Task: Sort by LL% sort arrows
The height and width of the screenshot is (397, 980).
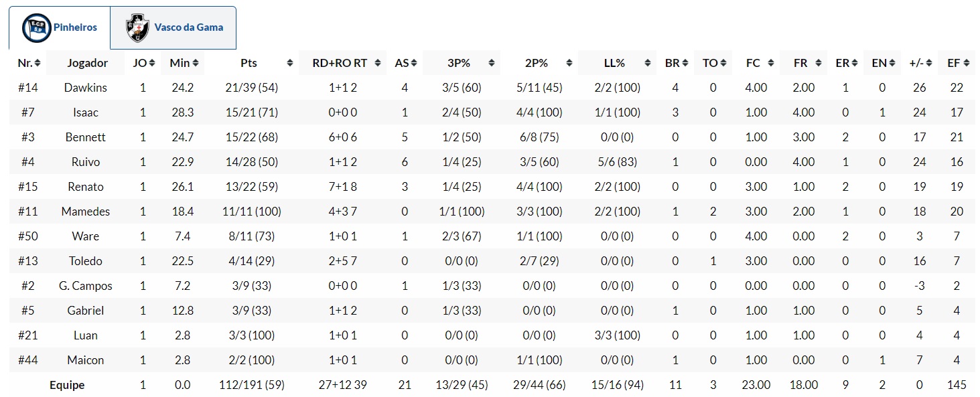Action: pyautogui.click(x=648, y=63)
